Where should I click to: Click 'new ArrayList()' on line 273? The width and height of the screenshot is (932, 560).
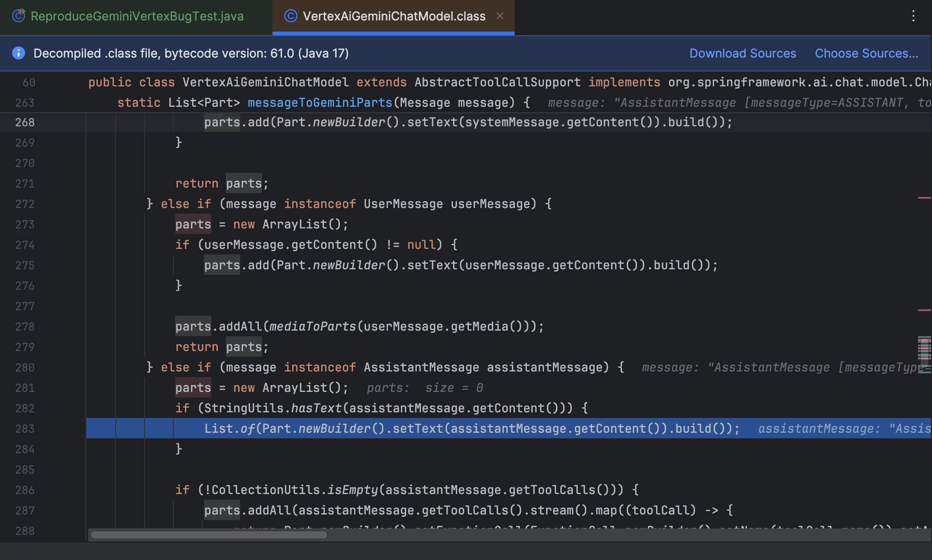point(287,224)
